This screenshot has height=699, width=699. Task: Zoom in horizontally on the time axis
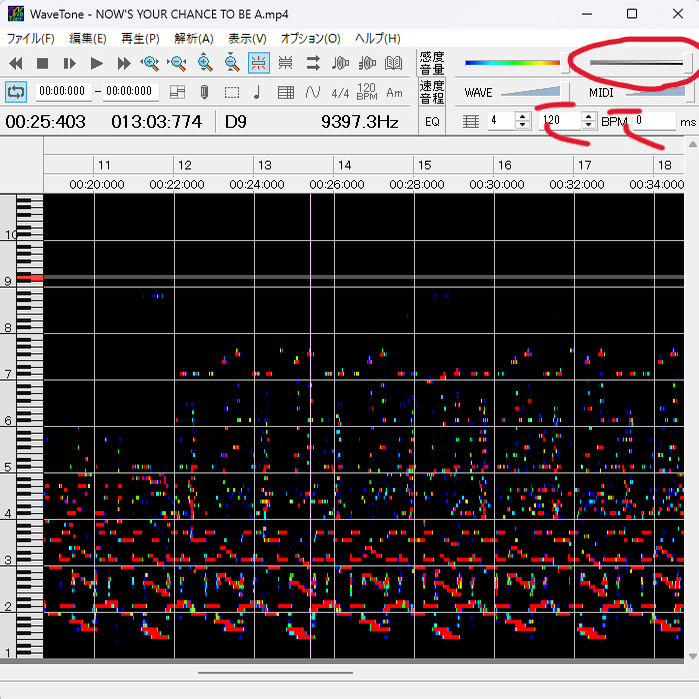coord(150,63)
